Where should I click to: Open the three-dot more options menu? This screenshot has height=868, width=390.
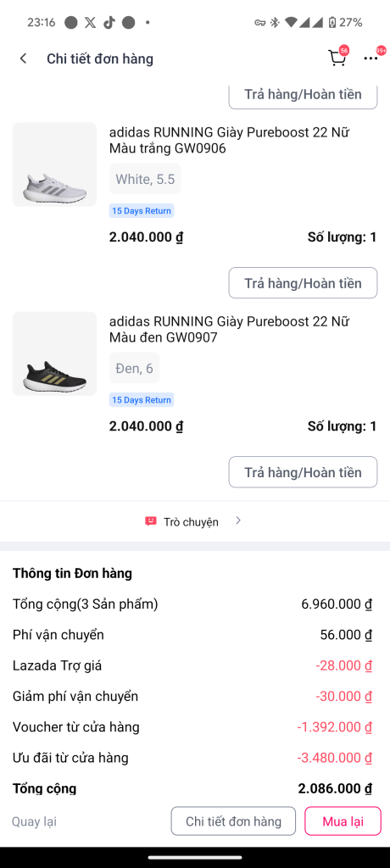370,58
